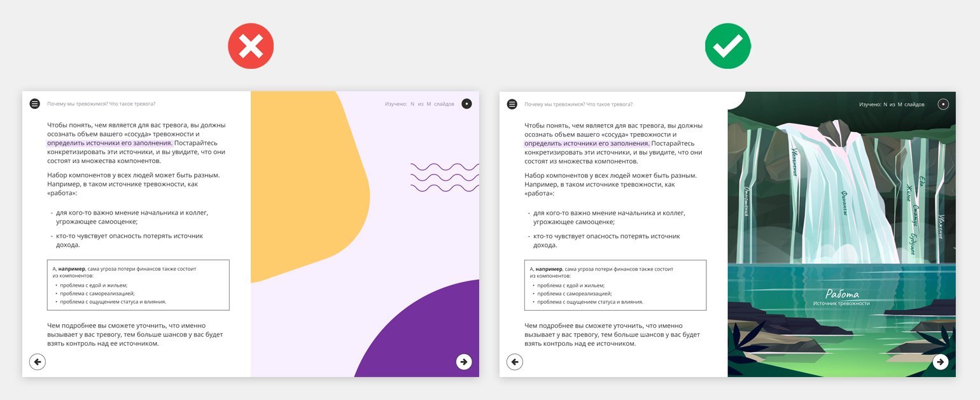980x400 pixels.
Task: Advance with next arrow on waterfall slide
Action: tap(941, 362)
